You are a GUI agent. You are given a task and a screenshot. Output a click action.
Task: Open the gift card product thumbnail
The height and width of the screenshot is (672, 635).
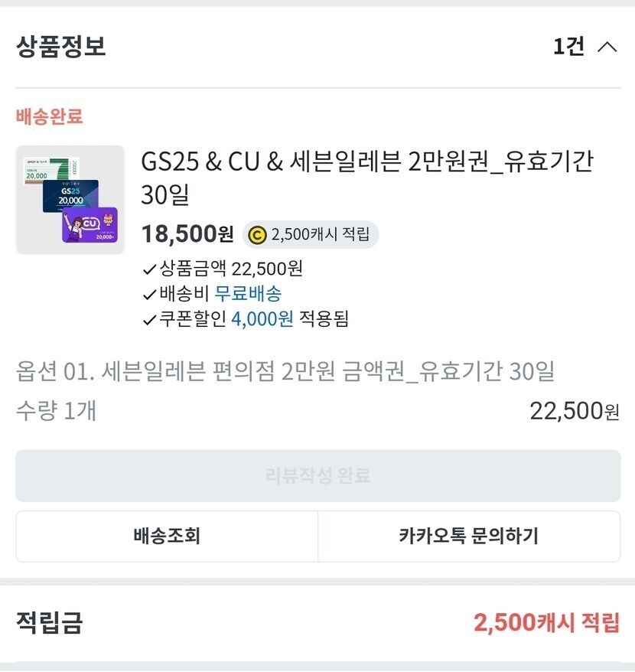(x=70, y=200)
